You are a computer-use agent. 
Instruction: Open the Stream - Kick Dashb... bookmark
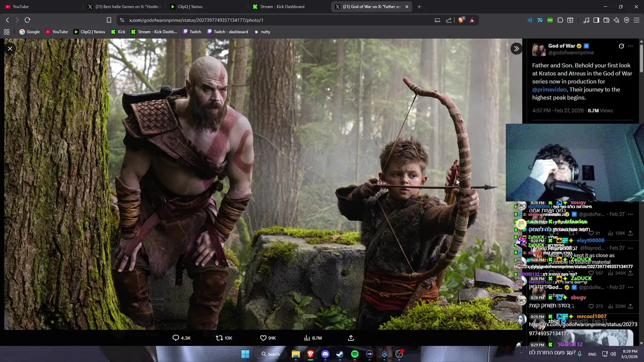(154, 32)
